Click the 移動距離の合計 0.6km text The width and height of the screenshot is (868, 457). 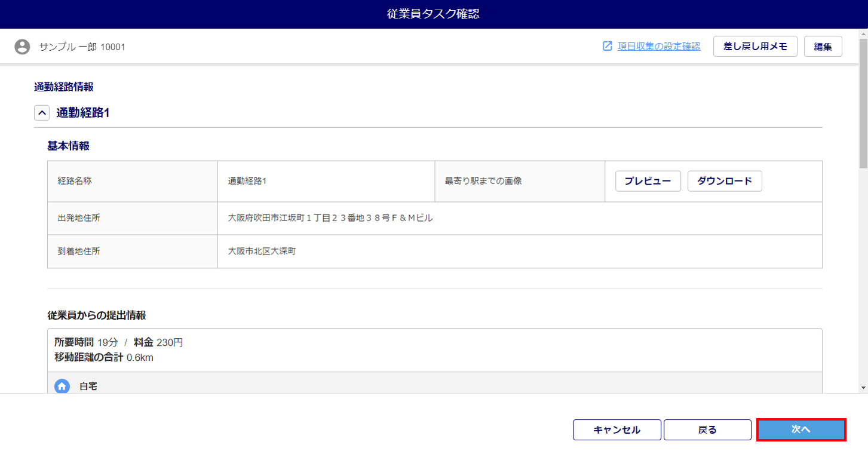104,357
